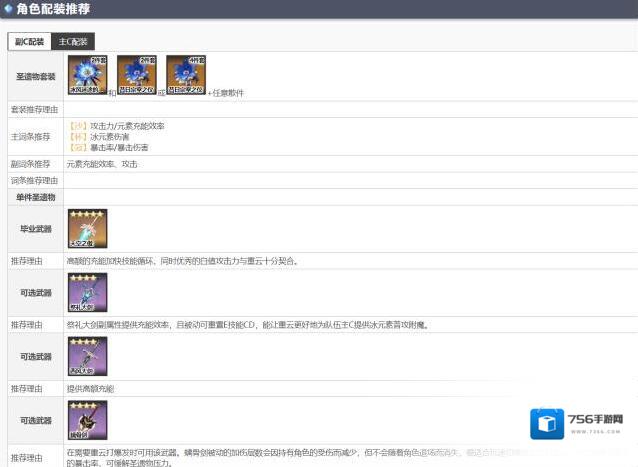
Task: Click the 主词条推荐 row label
Action: 30,136
